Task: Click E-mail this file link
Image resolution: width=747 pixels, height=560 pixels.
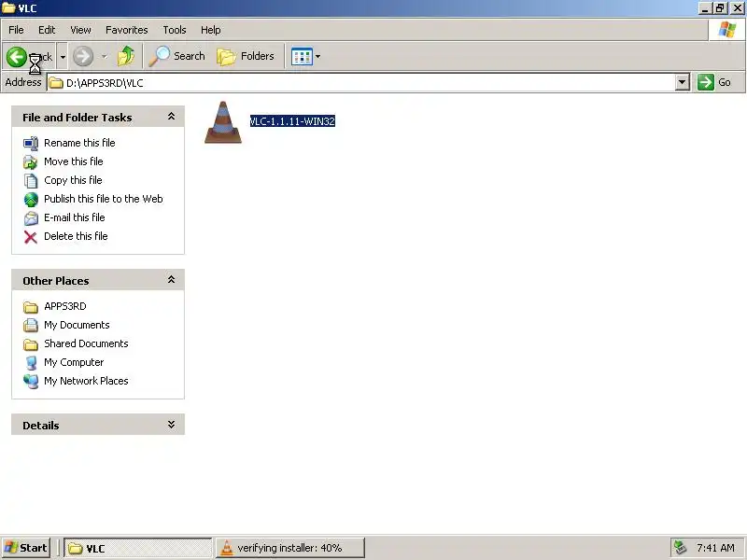Action: [x=75, y=217]
